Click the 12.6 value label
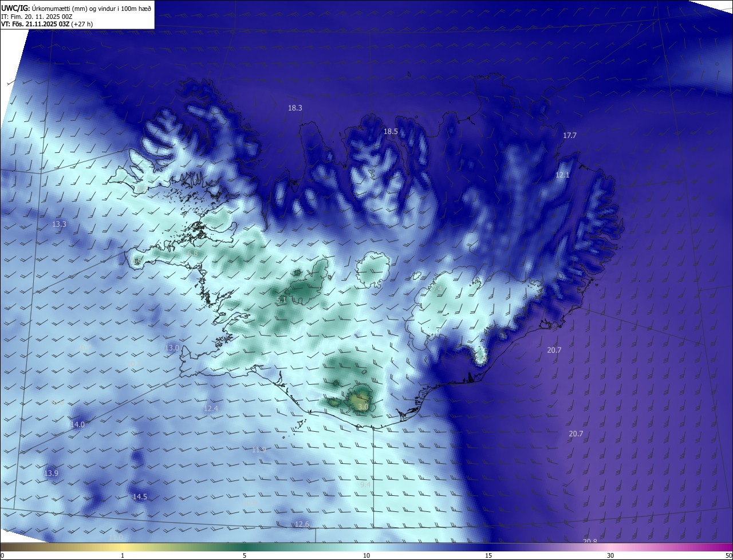The image size is (733, 560). [302, 524]
